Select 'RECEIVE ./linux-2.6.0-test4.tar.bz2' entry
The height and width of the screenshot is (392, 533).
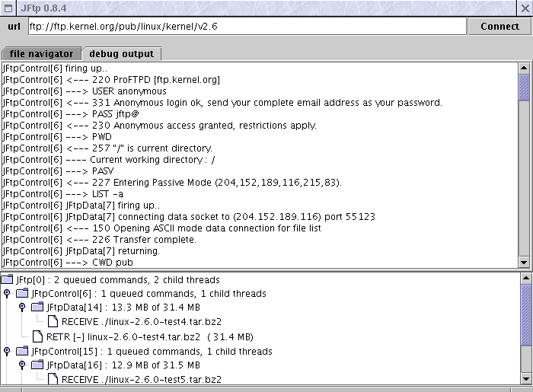click(142, 322)
